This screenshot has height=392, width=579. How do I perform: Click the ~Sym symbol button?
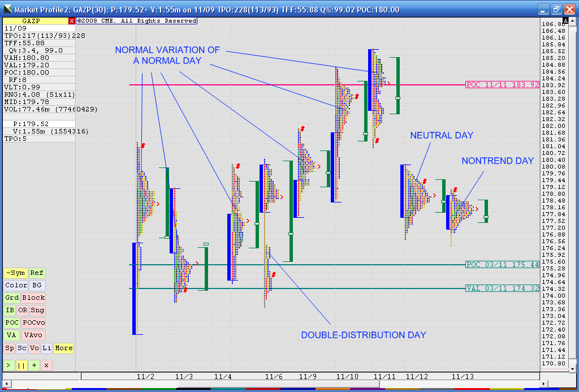[15, 273]
